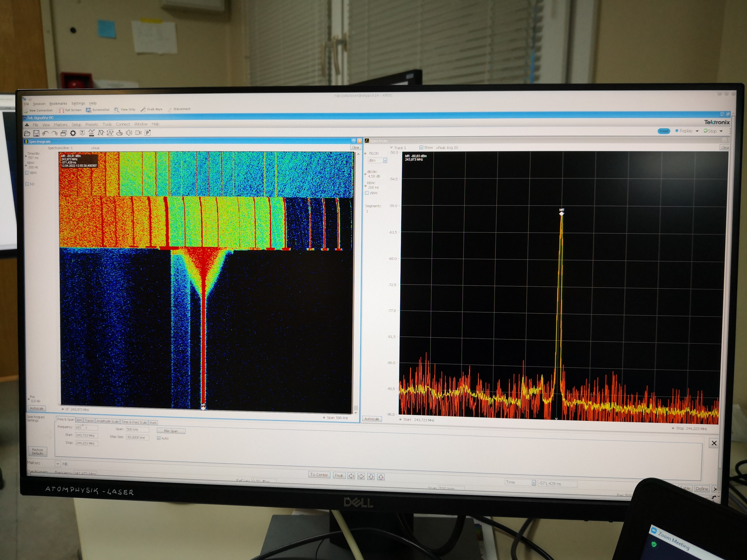The height and width of the screenshot is (560, 747).
Task: Move marker up with up arrow button
Action: click(381, 477)
